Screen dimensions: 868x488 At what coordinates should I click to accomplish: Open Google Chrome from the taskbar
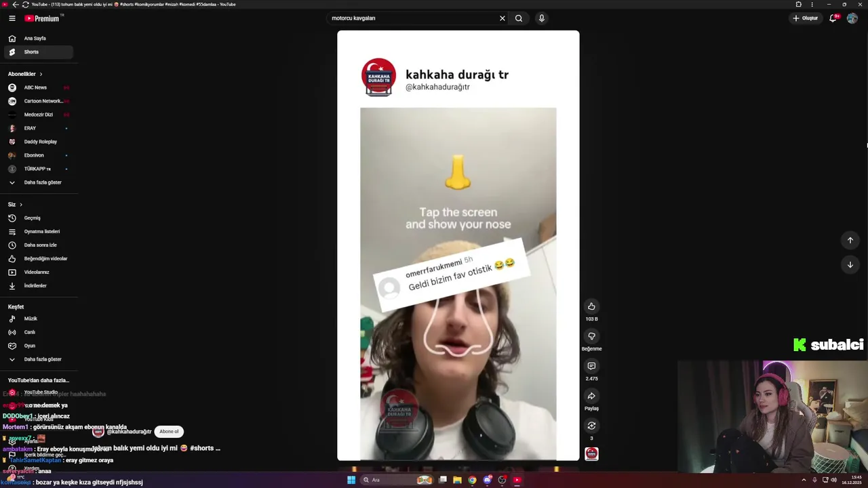coord(473,480)
